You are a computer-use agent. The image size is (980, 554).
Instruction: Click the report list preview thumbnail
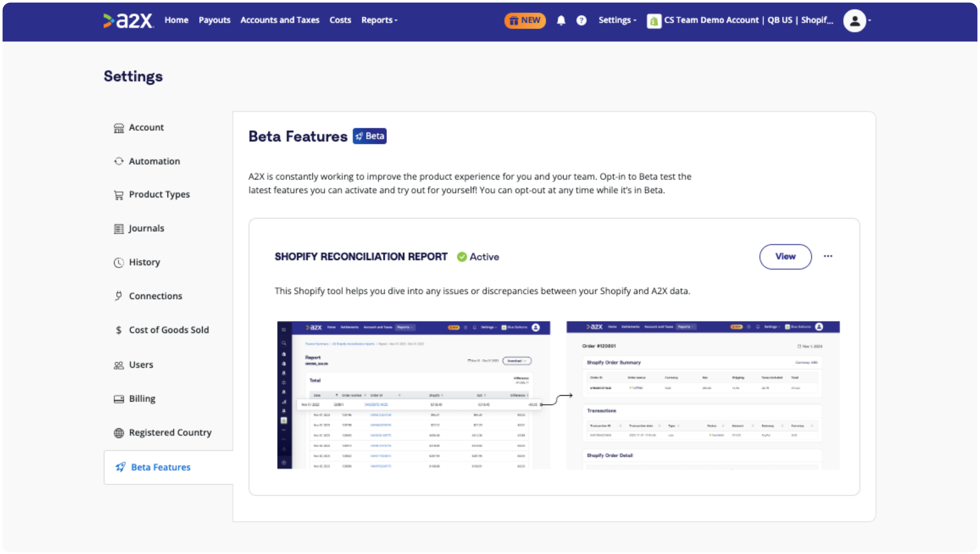pyautogui.click(x=414, y=395)
